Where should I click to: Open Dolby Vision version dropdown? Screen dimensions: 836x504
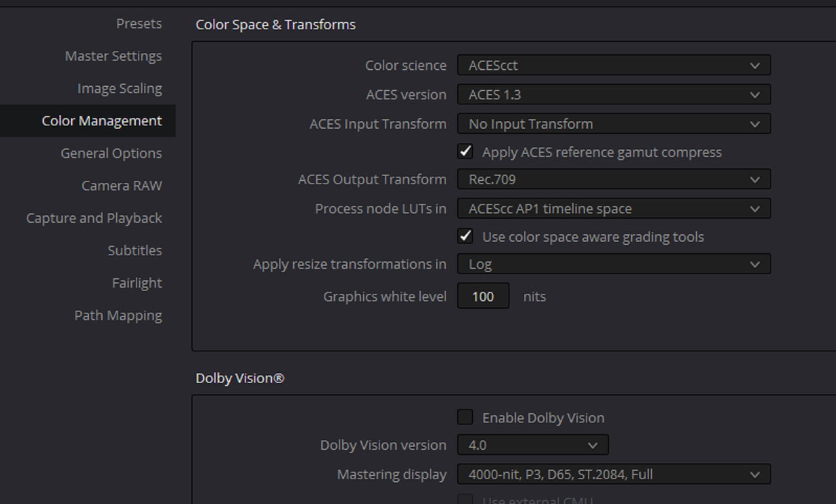[x=533, y=445]
